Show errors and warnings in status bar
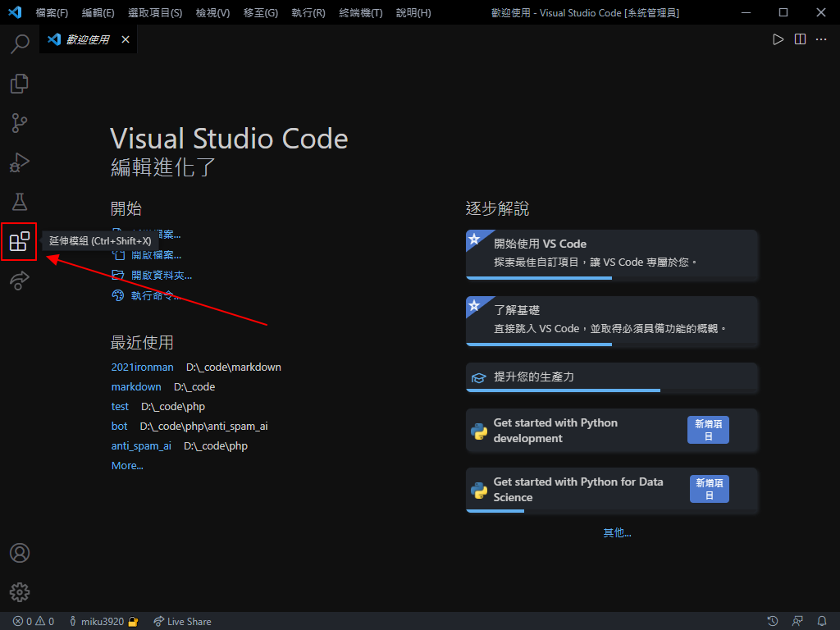This screenshot has height=630, width=840. 34,622
